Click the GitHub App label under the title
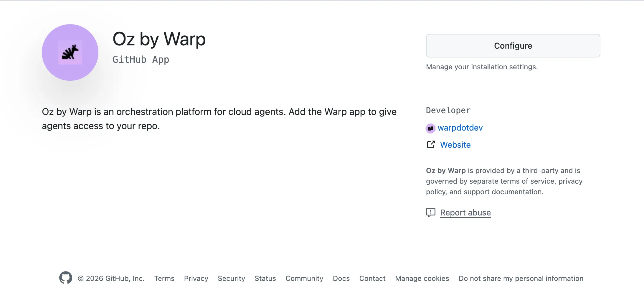644x303 pixels. tap(141, 60)
